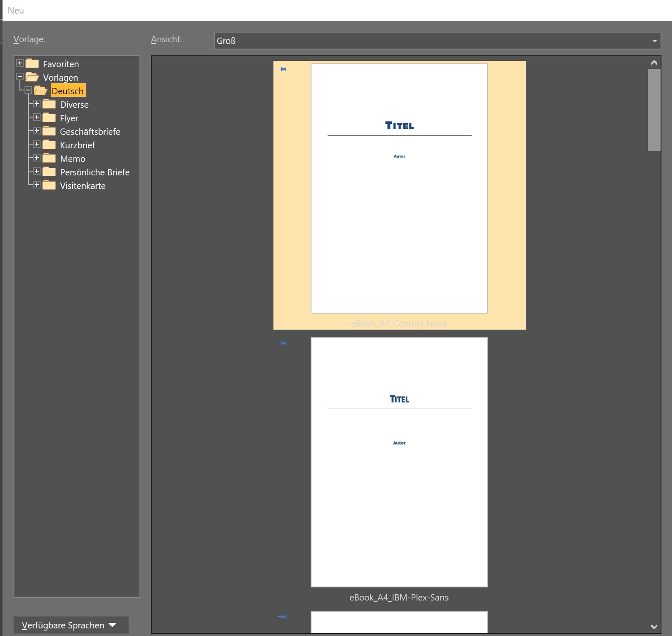Click the template list scroll-down arrow
This screenshot has width=672, height=636.
[654, 627]
